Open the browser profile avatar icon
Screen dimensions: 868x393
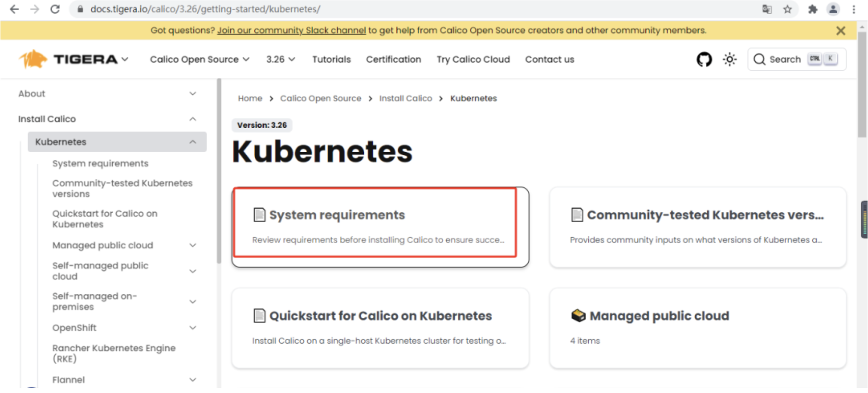point(833,9)
